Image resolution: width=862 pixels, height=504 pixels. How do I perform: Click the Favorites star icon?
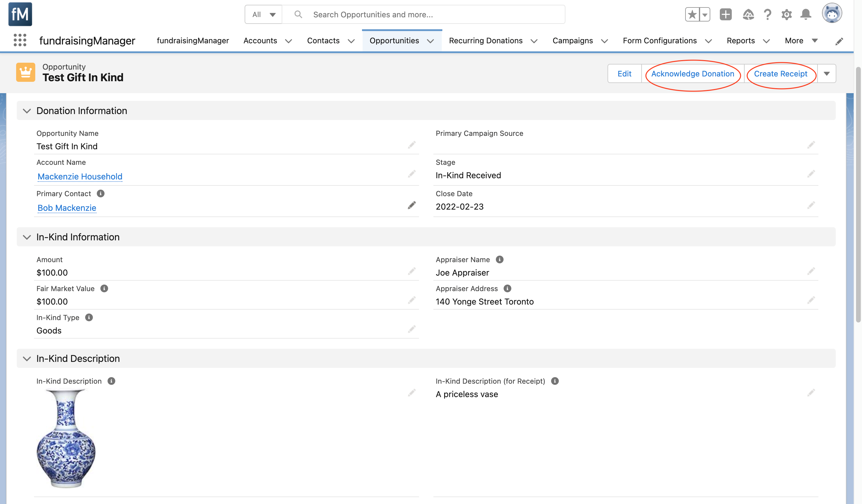tap(692, 14)
